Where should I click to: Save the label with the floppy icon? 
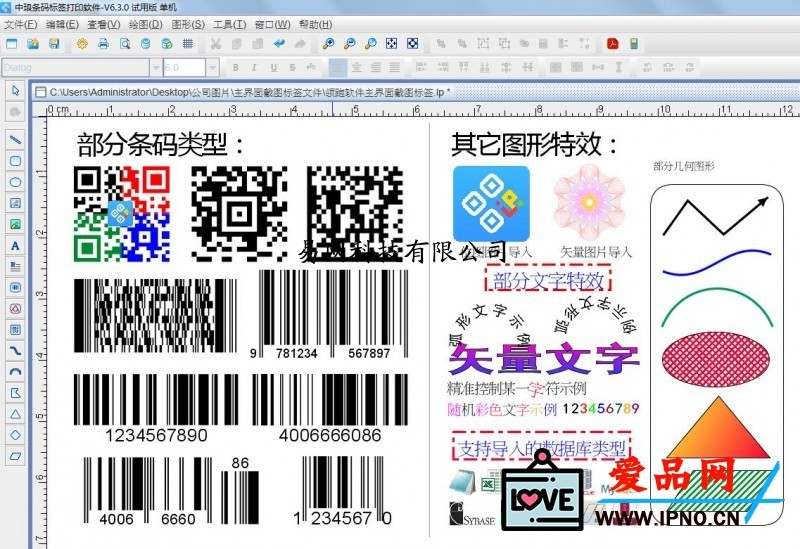pyautogui.click(x=54, y=44)
